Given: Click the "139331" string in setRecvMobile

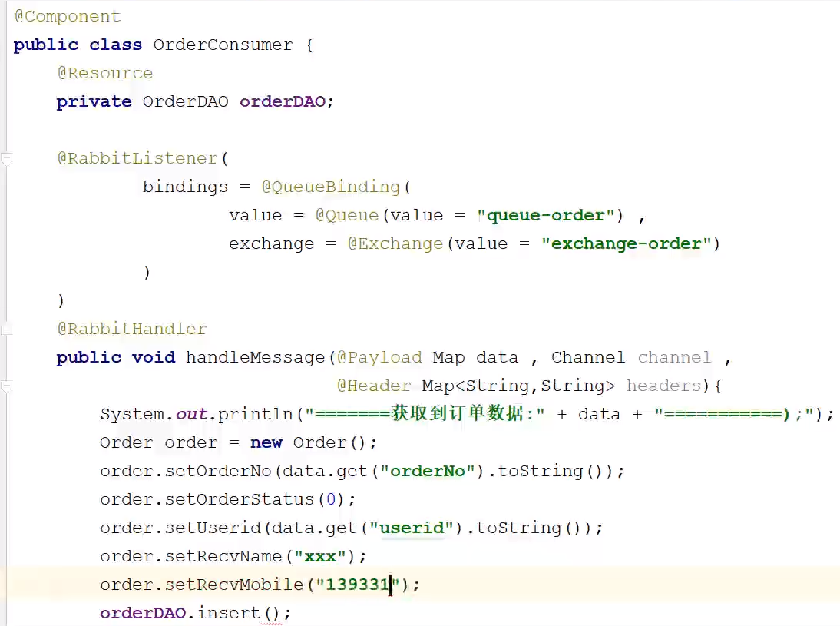Looking at the screenshot, I should tap(357, 585).
